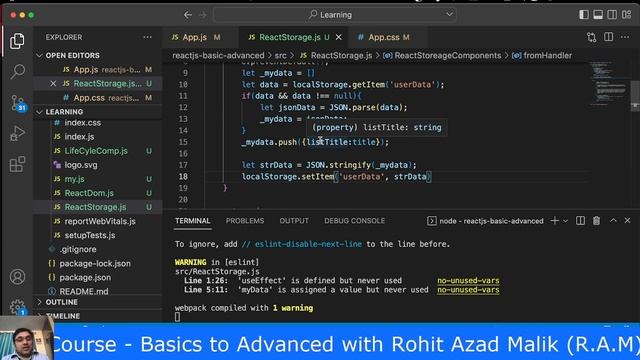The width and height of the screenshot is (640, 360).
Task: Open the Run and Debug view
Action: (17, 133)
